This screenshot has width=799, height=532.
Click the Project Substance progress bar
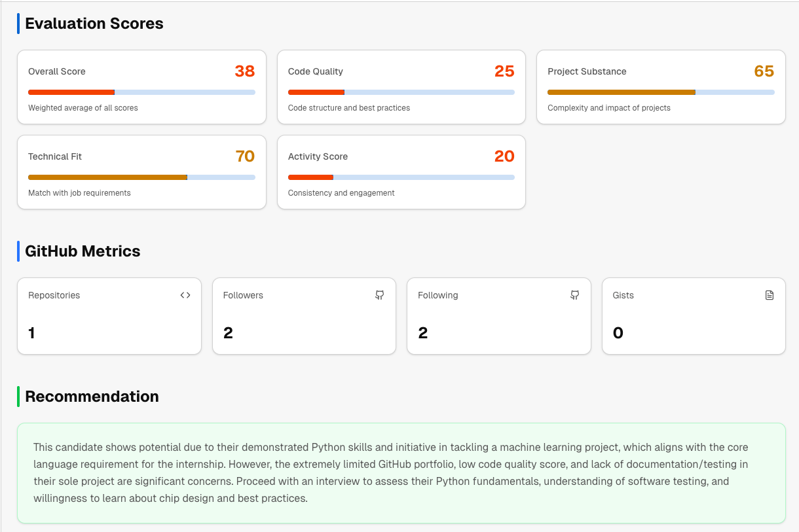(661, 92)
